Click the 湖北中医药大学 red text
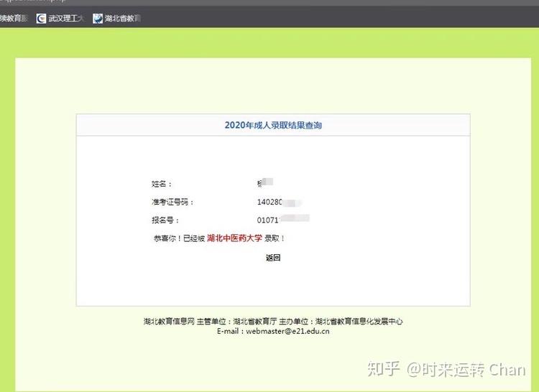The height and width of the screenshot is (392, 539). coord(234,238)
